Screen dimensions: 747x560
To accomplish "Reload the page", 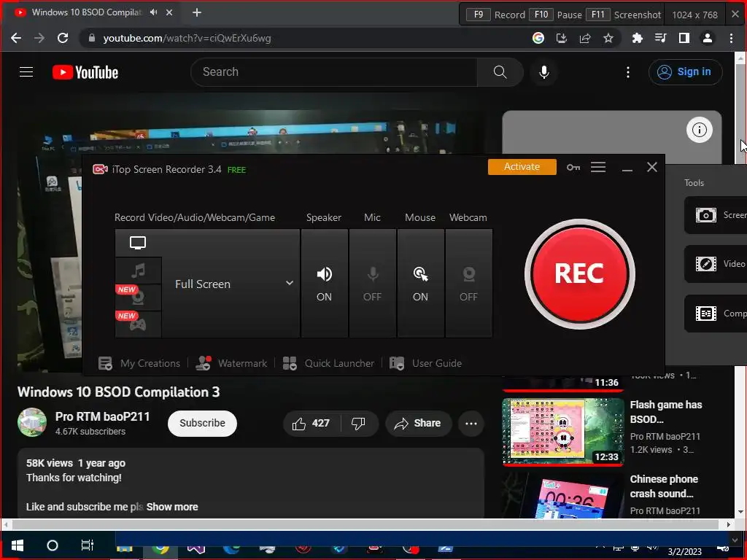I will point(63,38).
